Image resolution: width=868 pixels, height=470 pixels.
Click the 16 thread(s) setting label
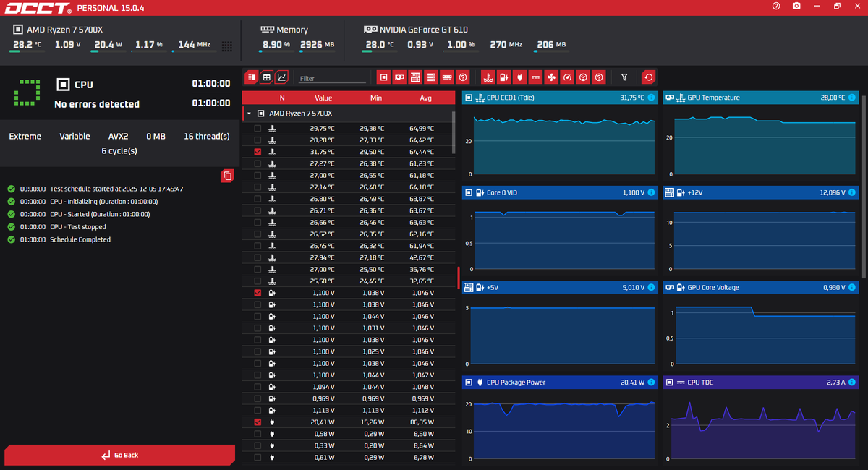(x=207, y=136)
